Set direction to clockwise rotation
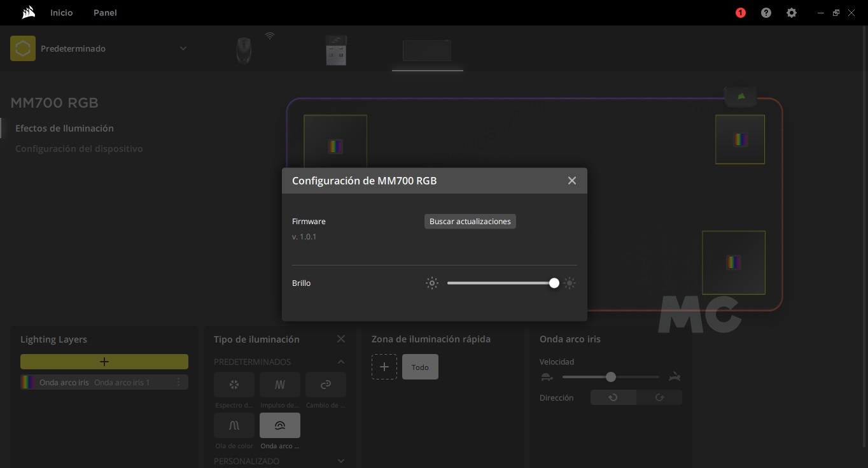The height and width of the screenshot is (468, 868). (659, 397)
